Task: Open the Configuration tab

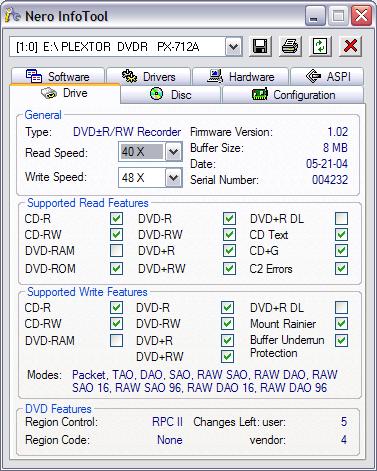Action: (293, 95)
